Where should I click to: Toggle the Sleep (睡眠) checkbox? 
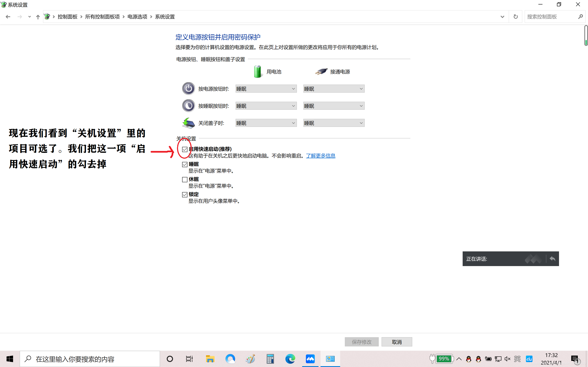(x=185, y=165)
